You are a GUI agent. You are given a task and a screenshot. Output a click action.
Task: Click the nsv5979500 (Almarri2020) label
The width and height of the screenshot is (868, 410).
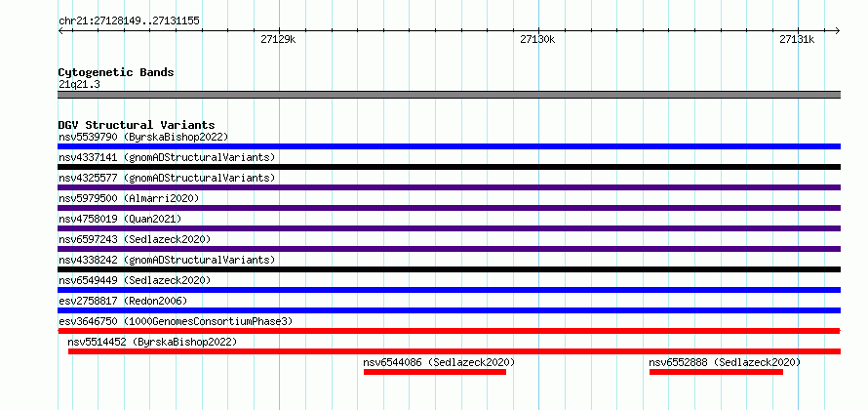pos(129,198)
